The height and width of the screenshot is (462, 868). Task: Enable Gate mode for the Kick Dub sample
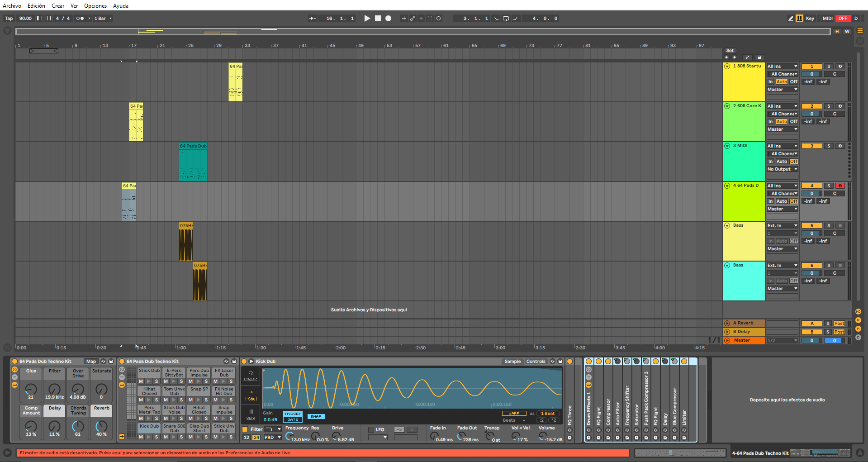292,420
